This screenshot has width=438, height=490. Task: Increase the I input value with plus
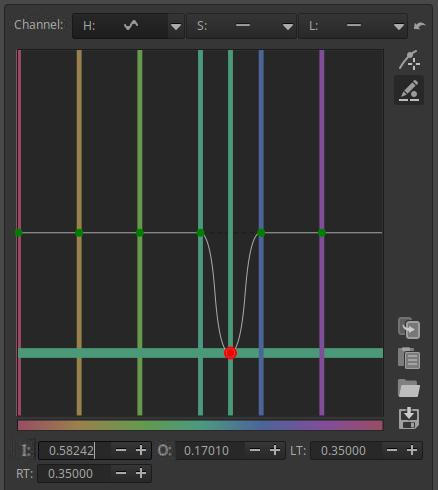(x=141, y=450)
